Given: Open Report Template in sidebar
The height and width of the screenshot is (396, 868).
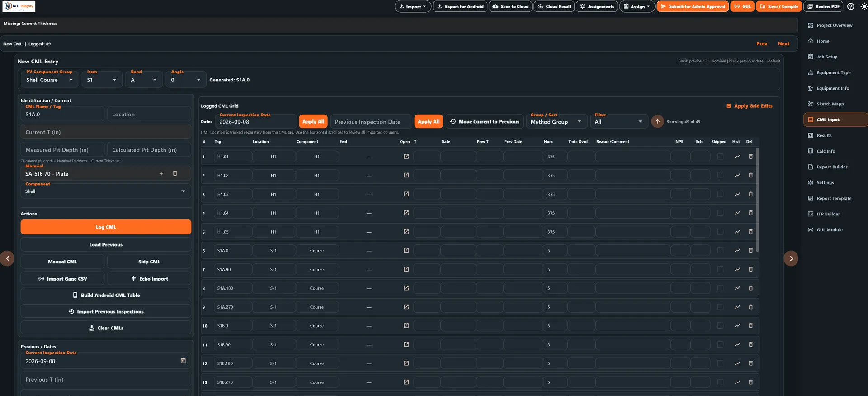Looking at the screenshot, I should 835,198.
